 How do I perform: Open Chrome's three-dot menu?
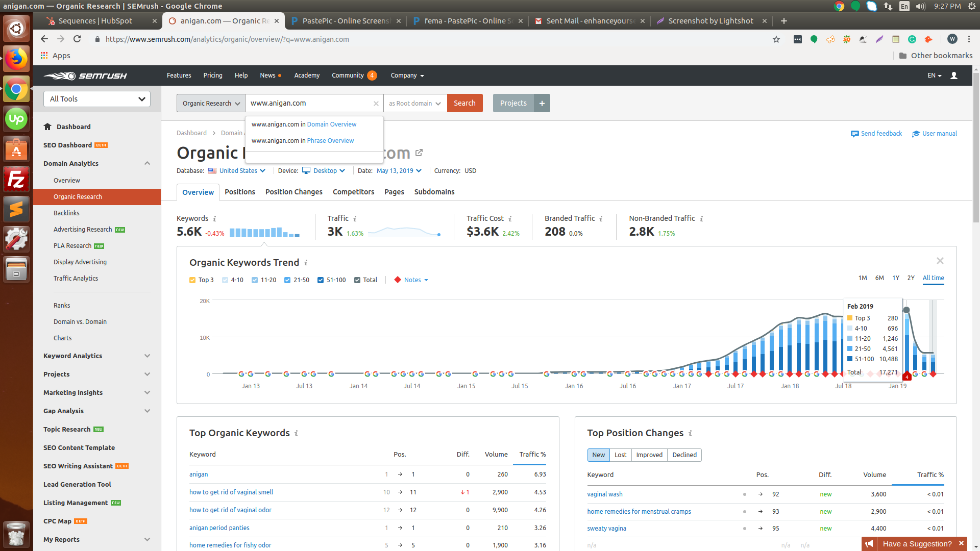coord(969,39)
